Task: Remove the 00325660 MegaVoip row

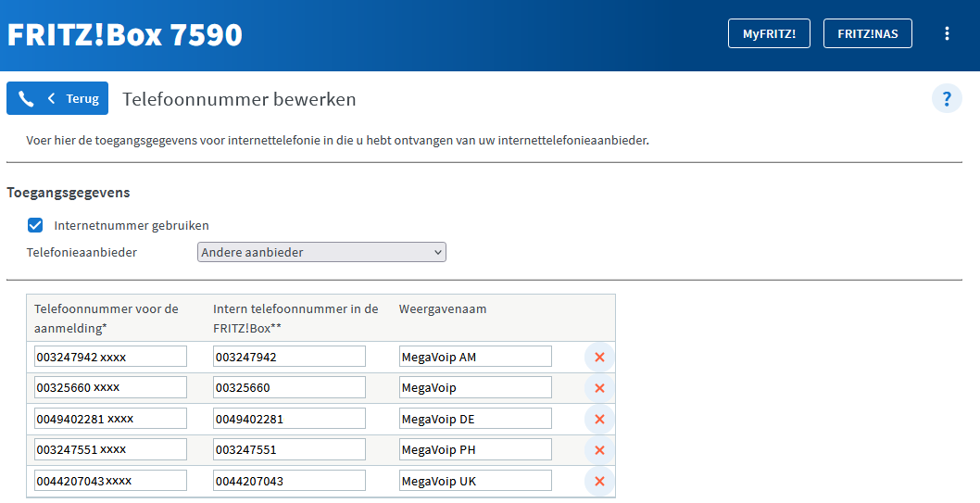Action: (x=599, y=388)
